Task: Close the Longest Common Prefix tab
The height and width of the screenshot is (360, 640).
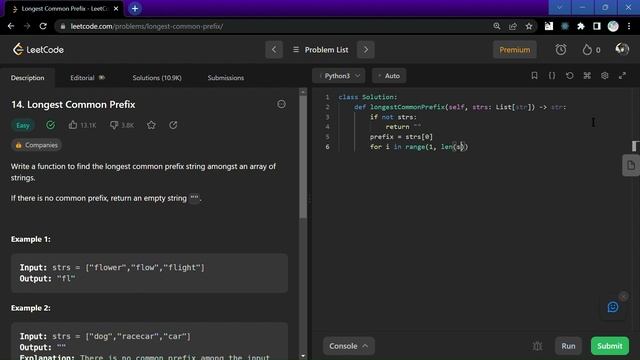Action: click(x=116, y=9)
